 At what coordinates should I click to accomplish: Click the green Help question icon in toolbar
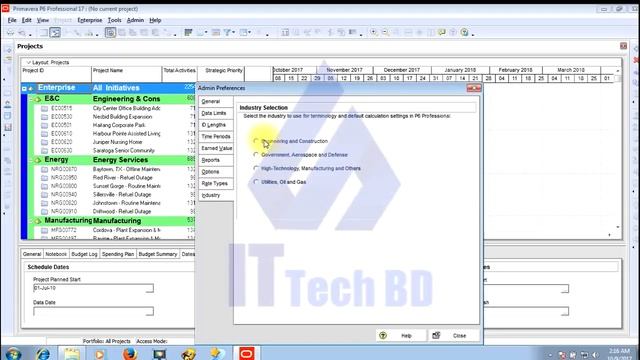[x=464, y=32]
